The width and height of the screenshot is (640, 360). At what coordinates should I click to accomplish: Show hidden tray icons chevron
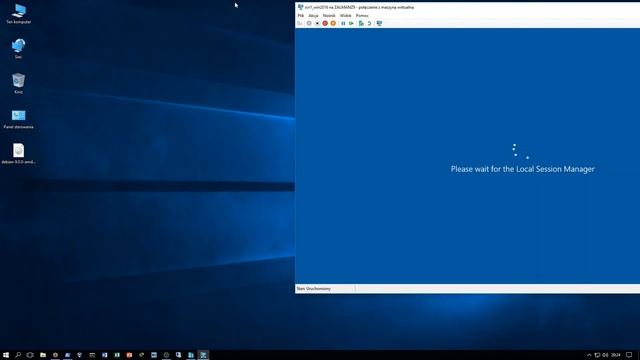(589, 355)
